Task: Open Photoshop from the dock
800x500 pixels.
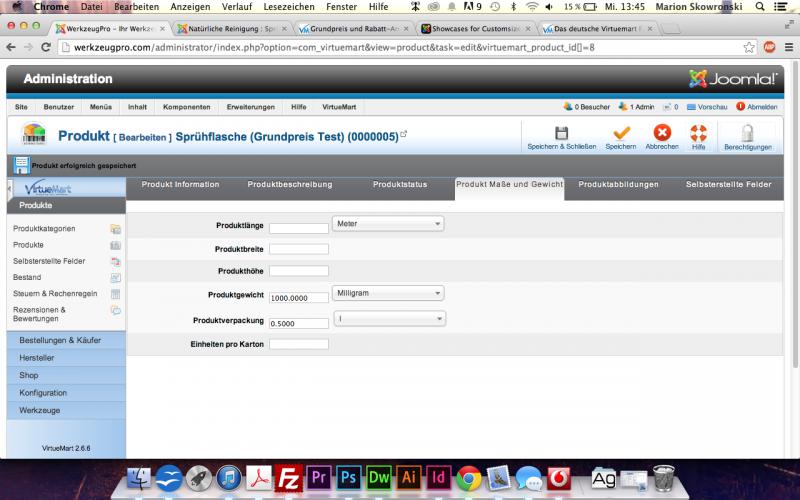Action: tap(350, 479)
